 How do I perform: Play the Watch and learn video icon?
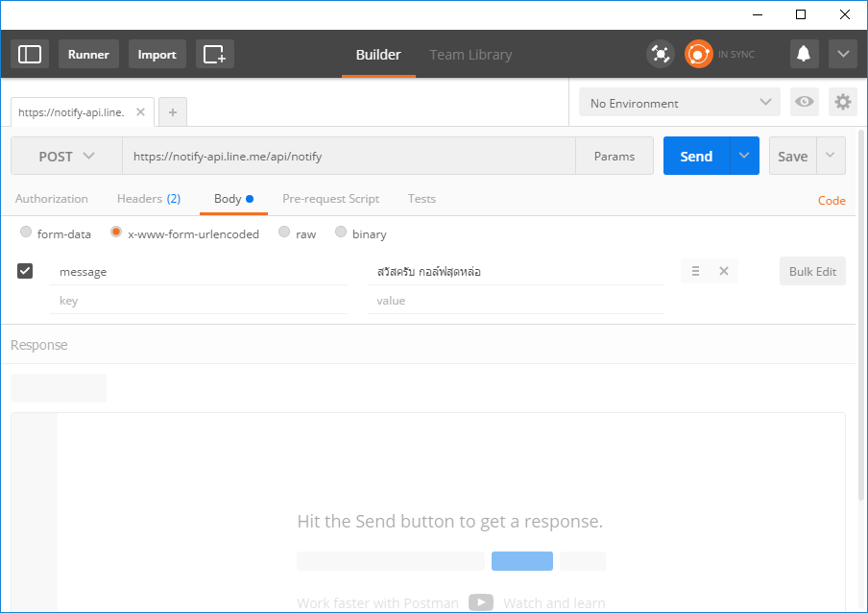click(x=480, y=602)
